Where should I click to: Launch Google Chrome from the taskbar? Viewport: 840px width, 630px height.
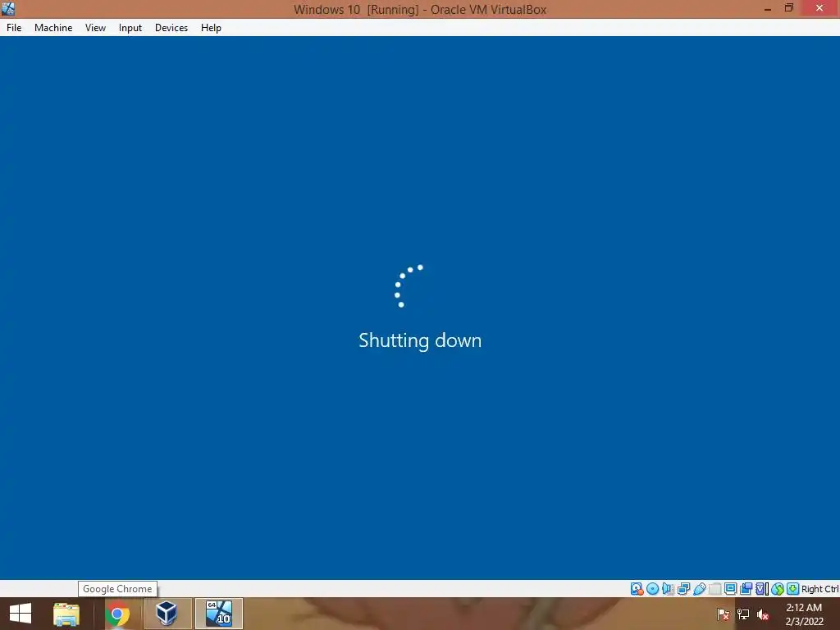(x=118, y=614)
